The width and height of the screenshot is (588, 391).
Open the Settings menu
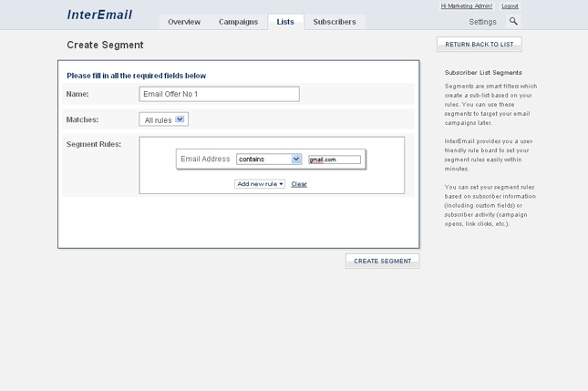tap(482, 22)
